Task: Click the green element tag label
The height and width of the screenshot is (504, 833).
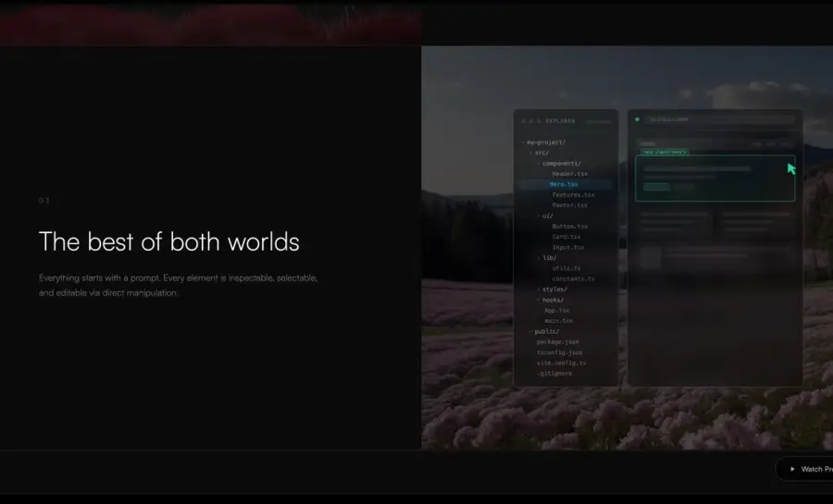Action: tap(664, 153)
